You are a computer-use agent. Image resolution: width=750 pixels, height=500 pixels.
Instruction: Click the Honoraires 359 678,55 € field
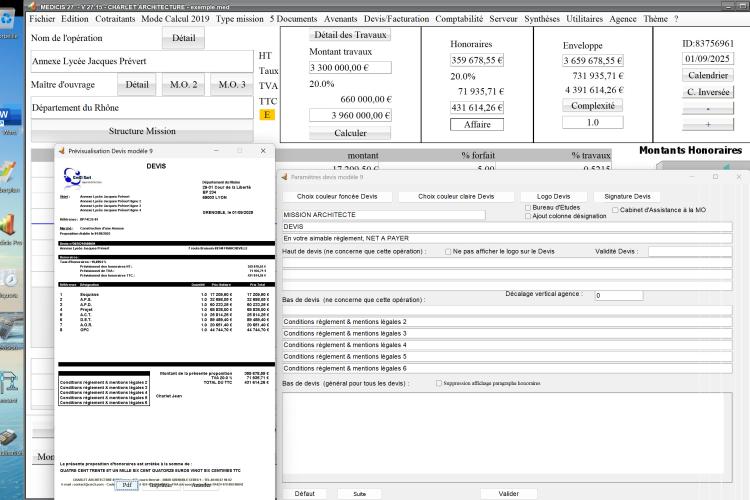[477, 60]
